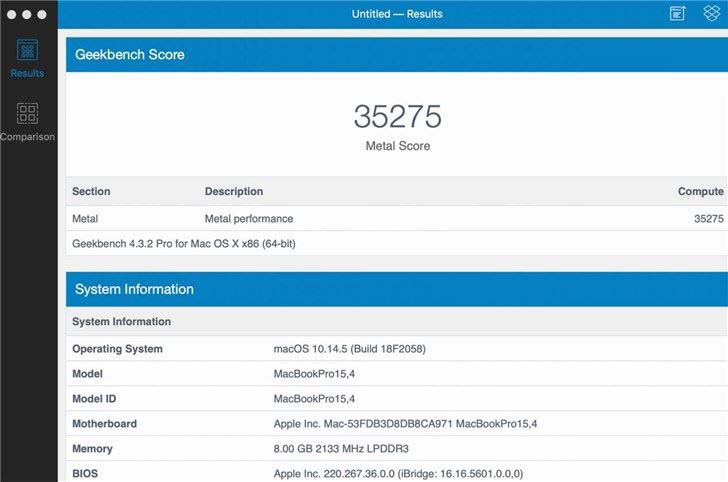The height and width of the screenshot is (482, 728).
Task: Select the macOS 10.14.5 build value
Action: (350, 349)
